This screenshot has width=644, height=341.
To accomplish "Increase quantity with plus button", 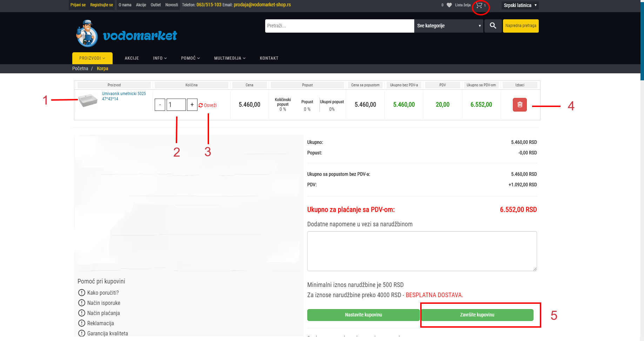I will (192, 105).
